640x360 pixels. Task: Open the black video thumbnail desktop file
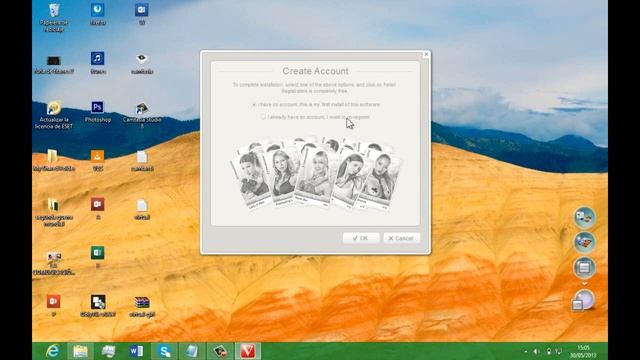[x=54, y=64]
